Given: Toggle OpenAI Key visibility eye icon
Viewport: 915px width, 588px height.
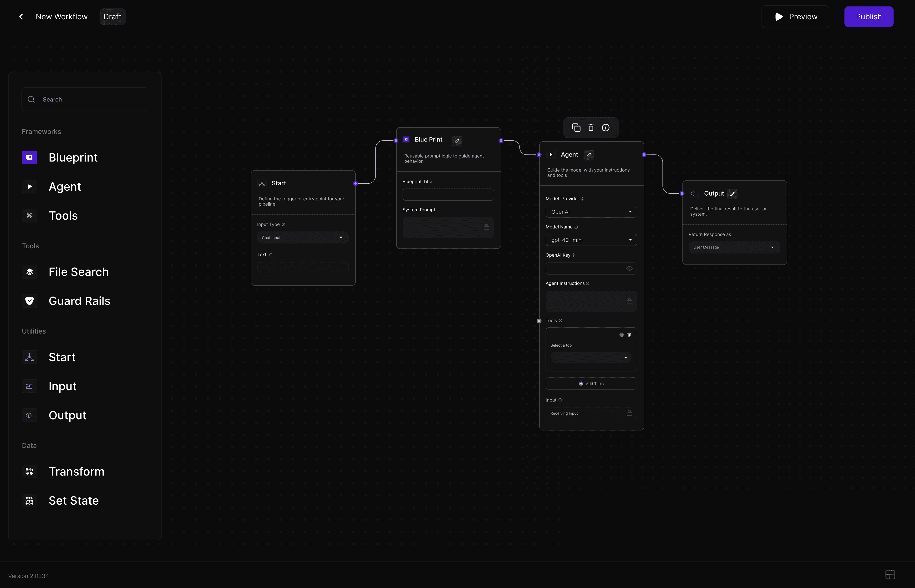Looking at the screenshot, I should pyautogui.click(x=629, y=269).
